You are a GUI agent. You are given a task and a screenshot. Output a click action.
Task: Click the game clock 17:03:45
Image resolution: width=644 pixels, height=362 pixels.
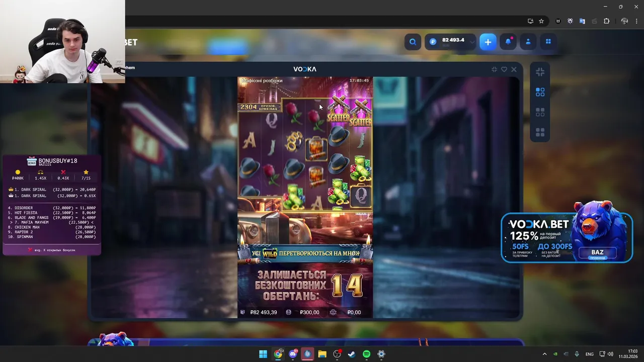(x=359, y=80)
